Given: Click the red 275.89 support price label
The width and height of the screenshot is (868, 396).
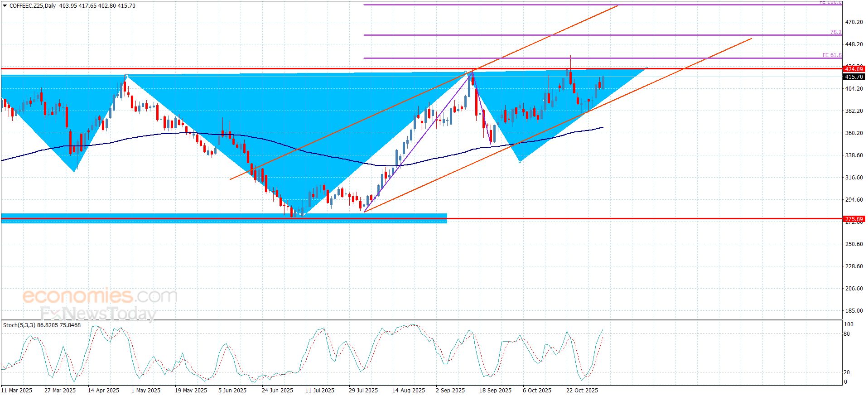Looking at the screenshot, I should (854, 219).
